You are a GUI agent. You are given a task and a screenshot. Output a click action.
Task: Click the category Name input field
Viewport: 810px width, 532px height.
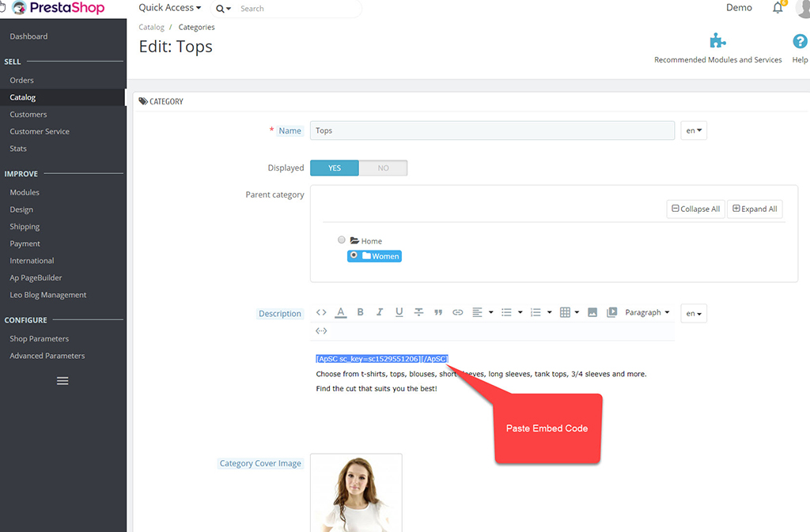click(x=492, y=130)
